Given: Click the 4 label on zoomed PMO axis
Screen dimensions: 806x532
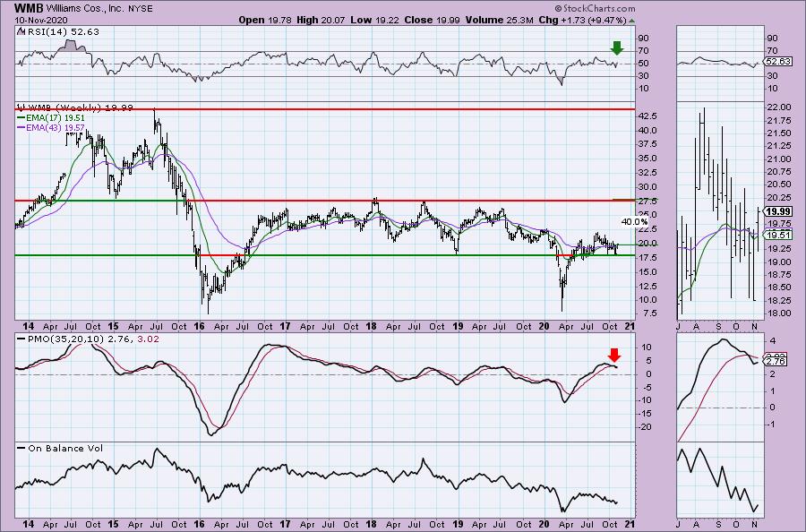Looking at the screenshot, I should tap(772, 341).
